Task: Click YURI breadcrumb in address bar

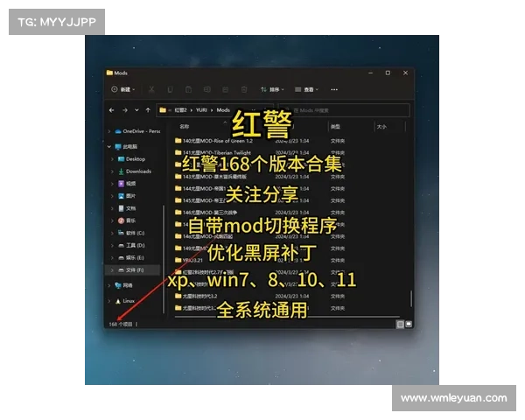Action: (x=201, y=110)
